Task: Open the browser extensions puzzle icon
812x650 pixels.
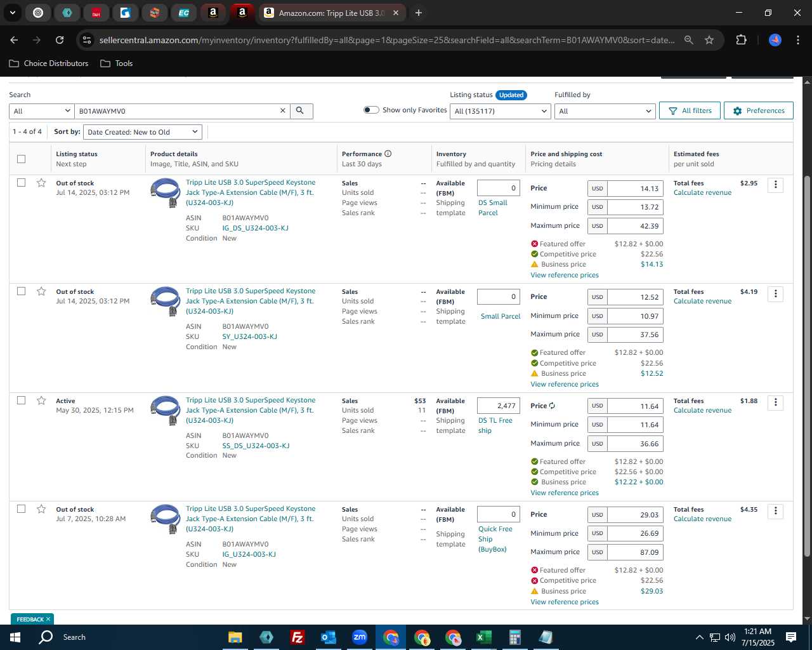Action: coord(741,40)
